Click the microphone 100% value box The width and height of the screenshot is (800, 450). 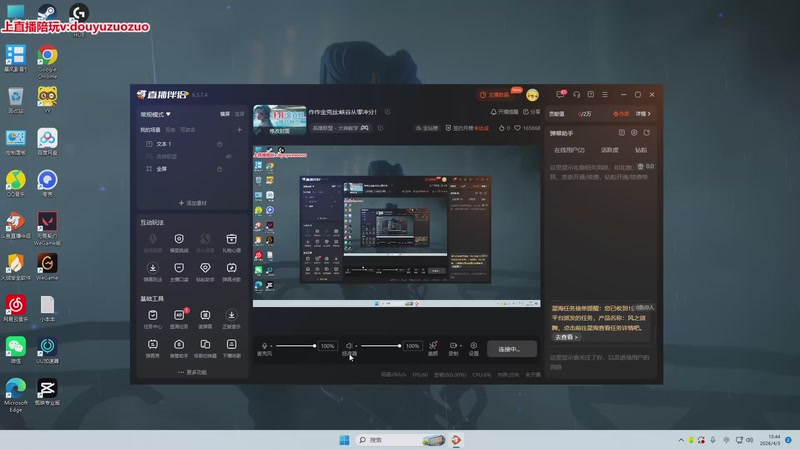(x=328, y=346)
